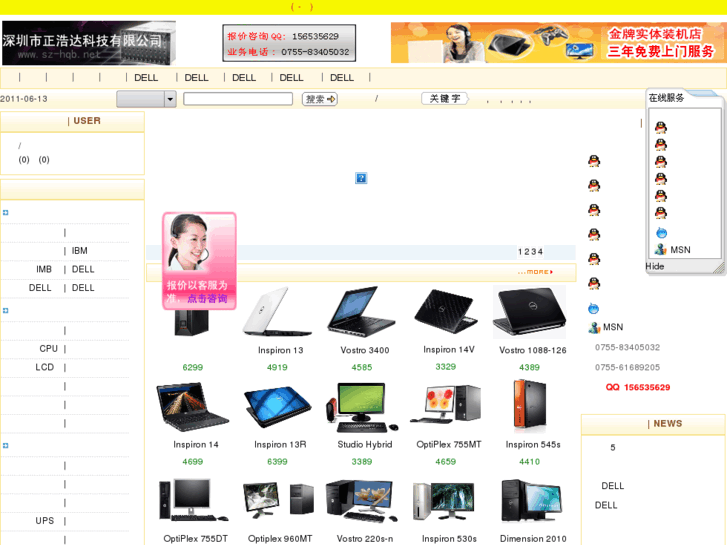The width and height of the screenshot is (727, 545).
Task: Click the MORE link for products
Action: [536, 272]
